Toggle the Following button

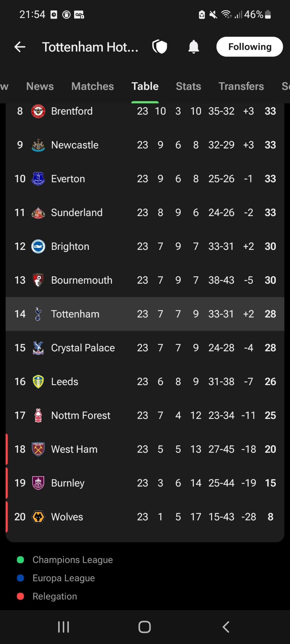tap(249, 47)
